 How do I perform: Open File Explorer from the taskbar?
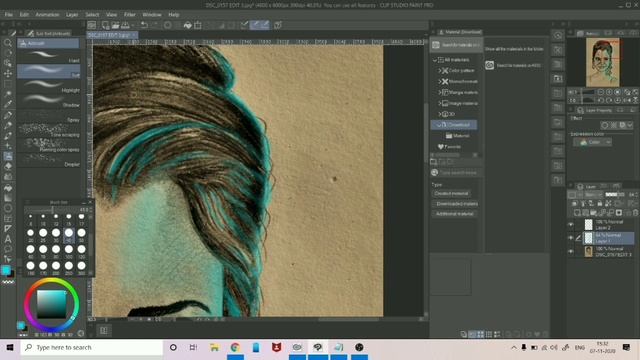(x=214, y=347)
